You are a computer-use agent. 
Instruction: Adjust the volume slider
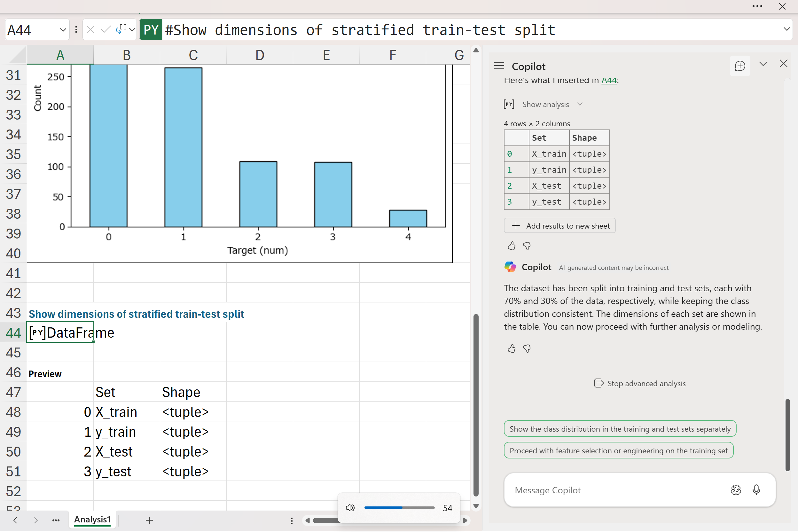click(402, 508)
